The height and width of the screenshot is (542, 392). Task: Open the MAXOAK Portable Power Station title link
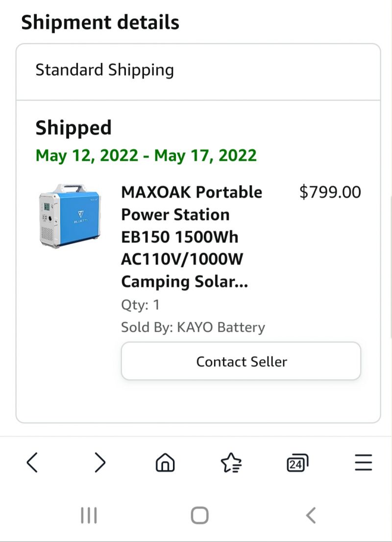coord(192,237)
